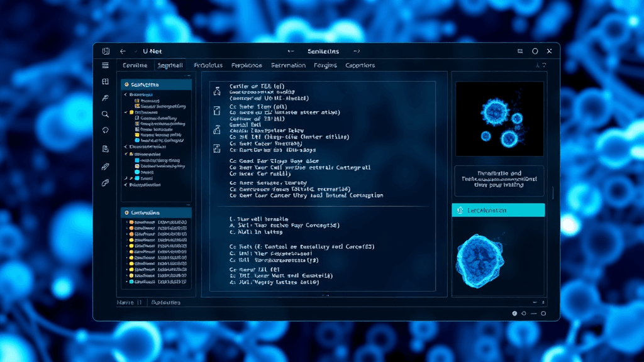Open the document icon in the left sidebar
The width and height of the screenshot is (644, 362).
(x=105, y=148)
